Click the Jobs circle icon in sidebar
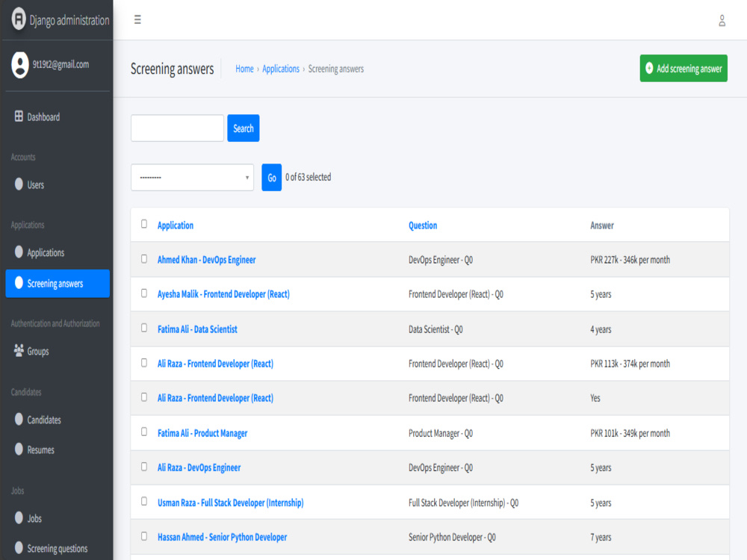Viewport: 747px width, 560px height. pos(19,517)
